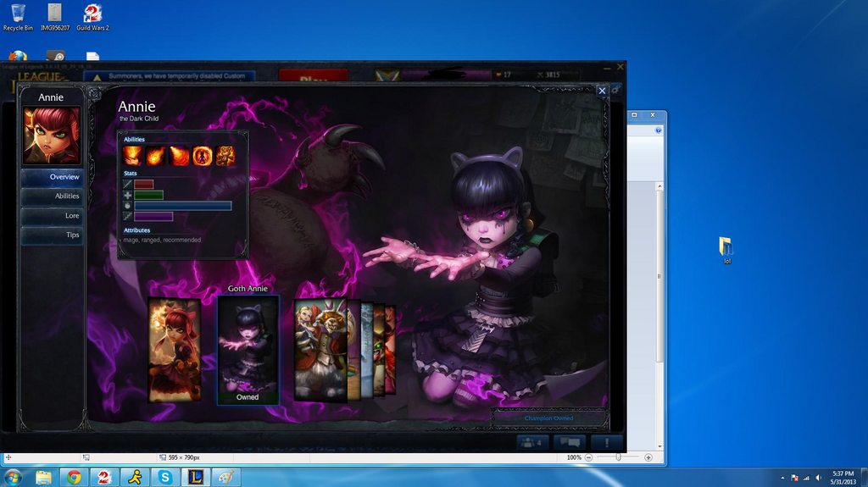This screenshot has height=487, width=868.
Task: Click the 100% zoom level text
Action: click(x=574, y=457)
